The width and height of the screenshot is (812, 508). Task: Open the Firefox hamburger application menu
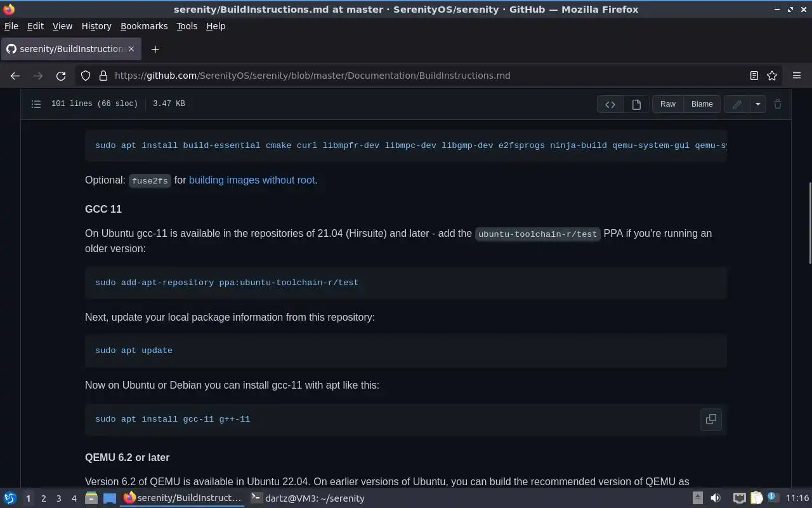(x=797, y=76)
